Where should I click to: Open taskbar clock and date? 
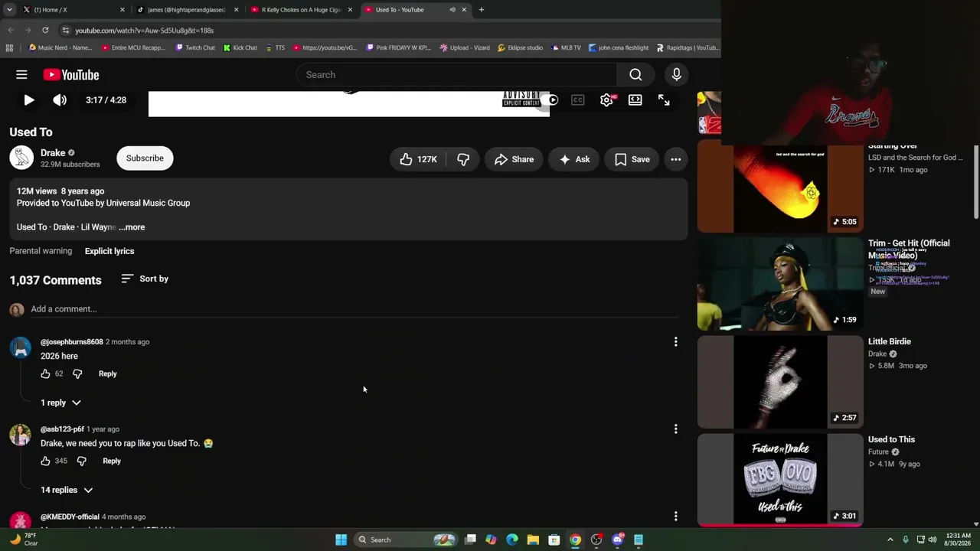click(958, 540)
